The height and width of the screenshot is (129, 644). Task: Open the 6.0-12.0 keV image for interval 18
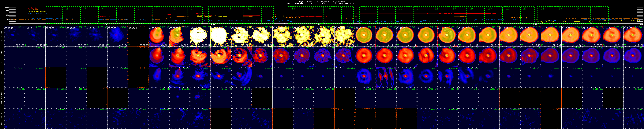point(365,57)
